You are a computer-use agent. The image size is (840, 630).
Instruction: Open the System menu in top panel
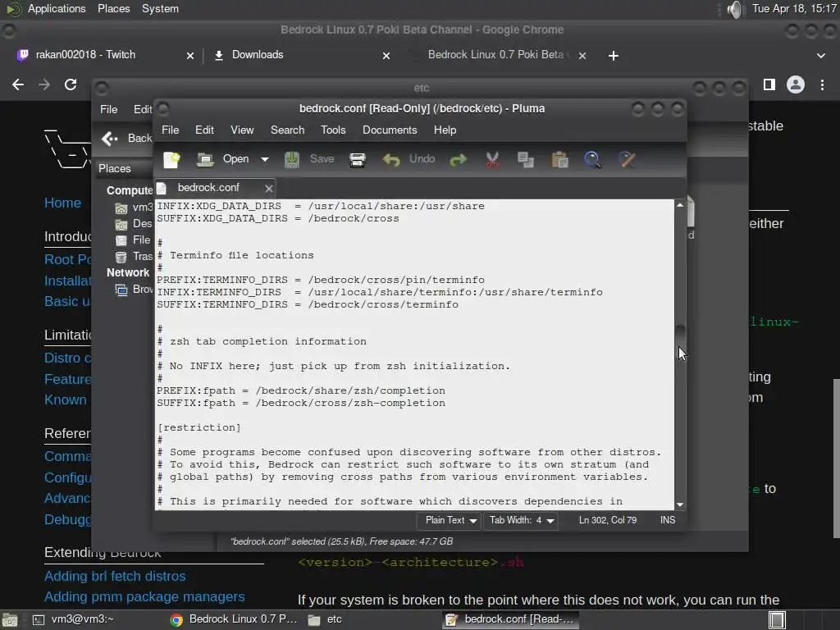[160, 8]
